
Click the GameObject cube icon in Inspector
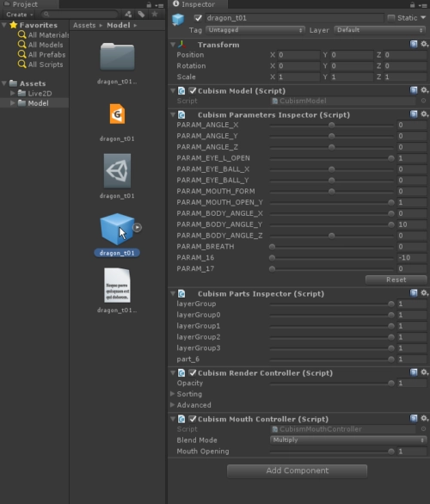coord(178,19)
